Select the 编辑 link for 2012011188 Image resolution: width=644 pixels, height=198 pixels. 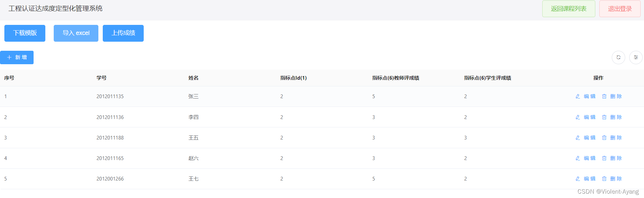point(589,138)
